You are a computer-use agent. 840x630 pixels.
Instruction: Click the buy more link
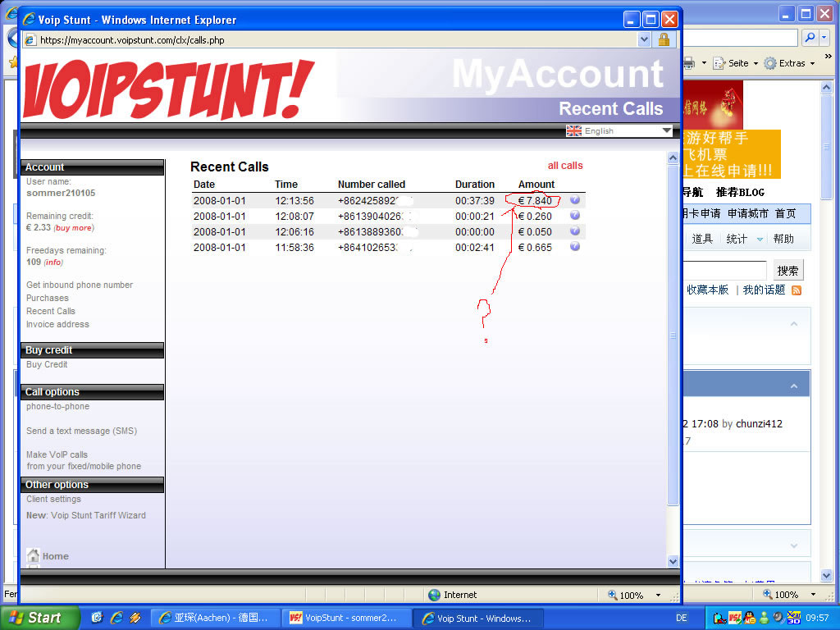point(73,228)
